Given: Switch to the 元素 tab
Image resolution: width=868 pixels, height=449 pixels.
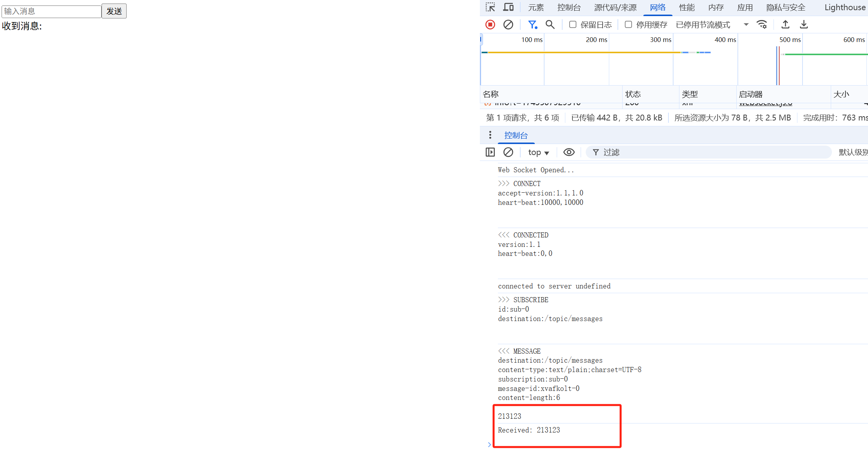Looking at the screenshot, I should click(536, 7).
